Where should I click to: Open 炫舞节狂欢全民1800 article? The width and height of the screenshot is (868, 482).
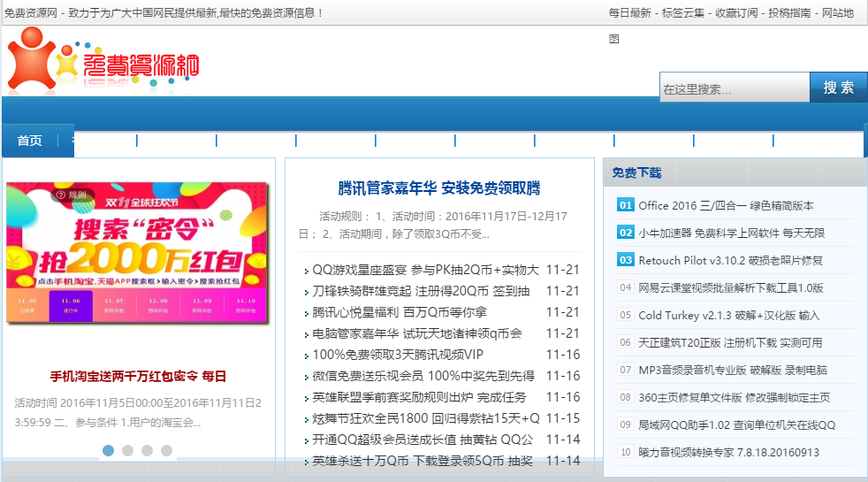pos(426,418)
